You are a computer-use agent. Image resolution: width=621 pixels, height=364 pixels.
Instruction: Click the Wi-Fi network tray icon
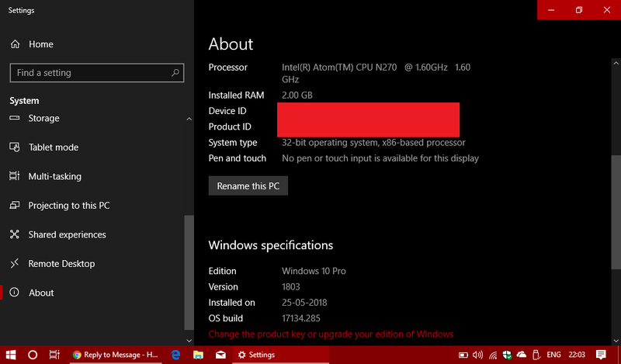(x=493, y=355)
